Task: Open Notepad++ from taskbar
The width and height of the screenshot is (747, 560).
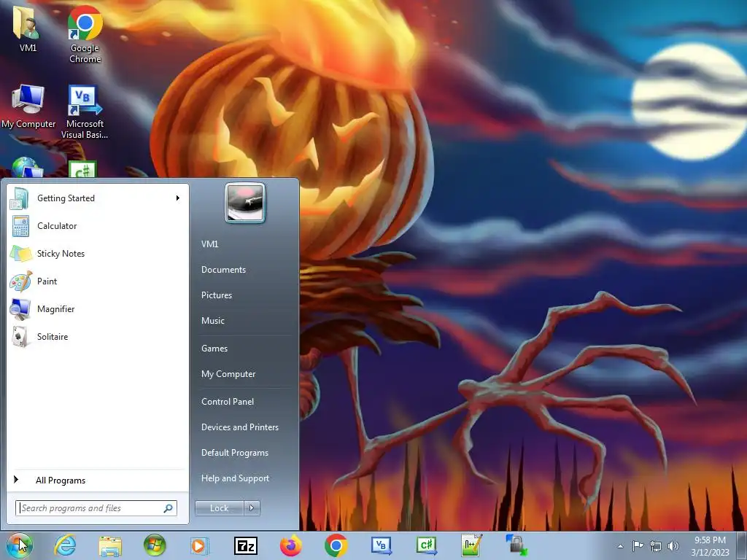Action: click(x=472, y=545)
